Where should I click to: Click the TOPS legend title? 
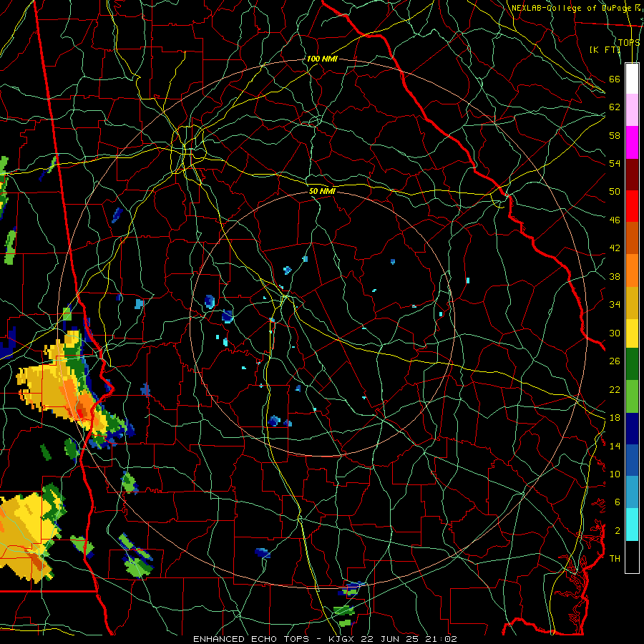[x=629, y=42]
